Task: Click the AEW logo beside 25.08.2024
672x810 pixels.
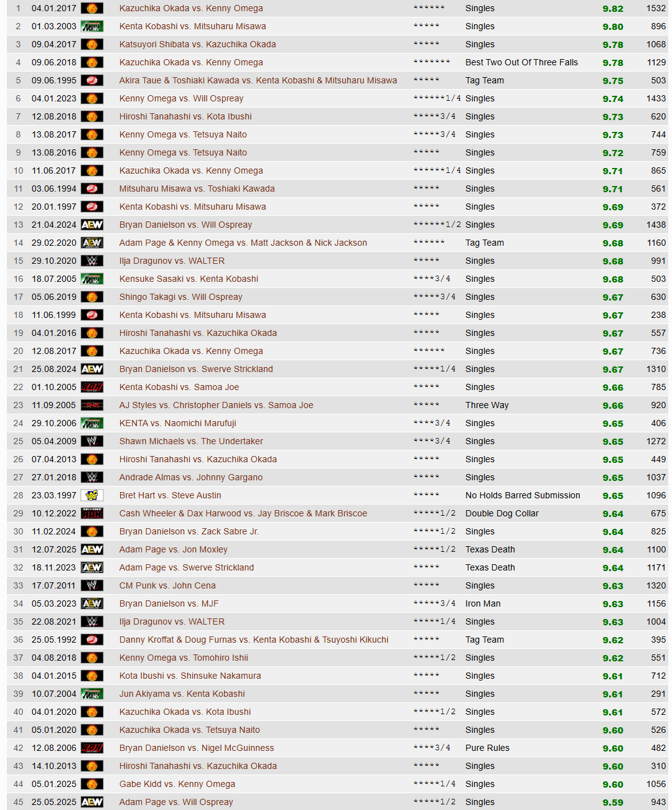Action: (x=92, y=370)
